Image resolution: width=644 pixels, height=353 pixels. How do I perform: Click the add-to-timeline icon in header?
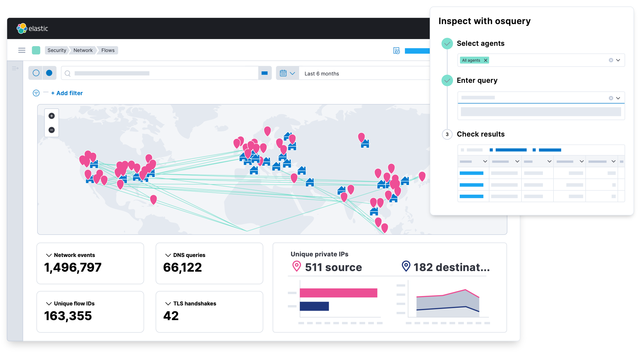(x=396, y=51)
